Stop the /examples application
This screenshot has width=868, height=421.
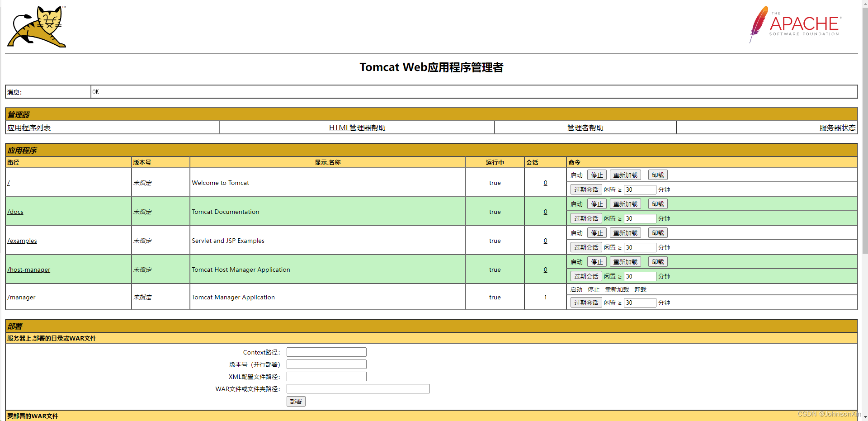(x=597, y=233)
